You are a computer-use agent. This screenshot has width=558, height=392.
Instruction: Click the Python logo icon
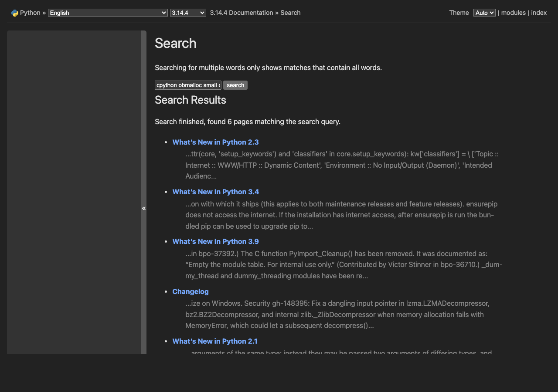pyautogui.click(x=15, y=13)
